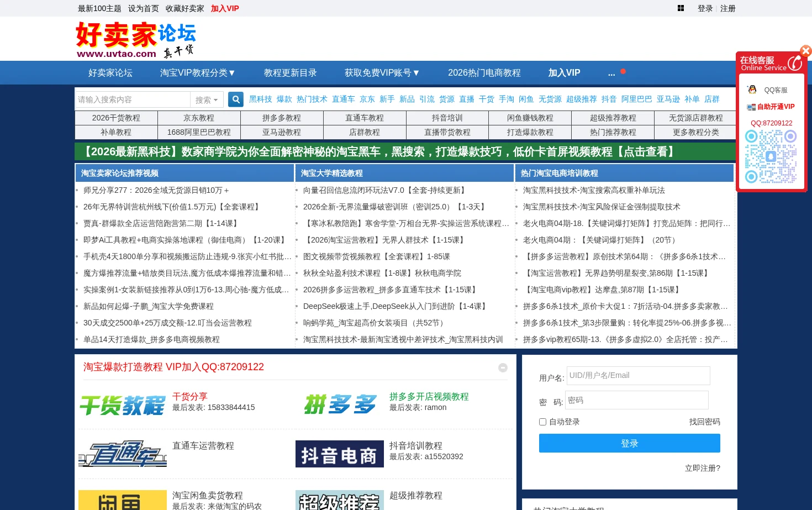Screen dimensions: 812x510
Task: Click 设为首页 top bar link
Action: click(x=144, y=8)
